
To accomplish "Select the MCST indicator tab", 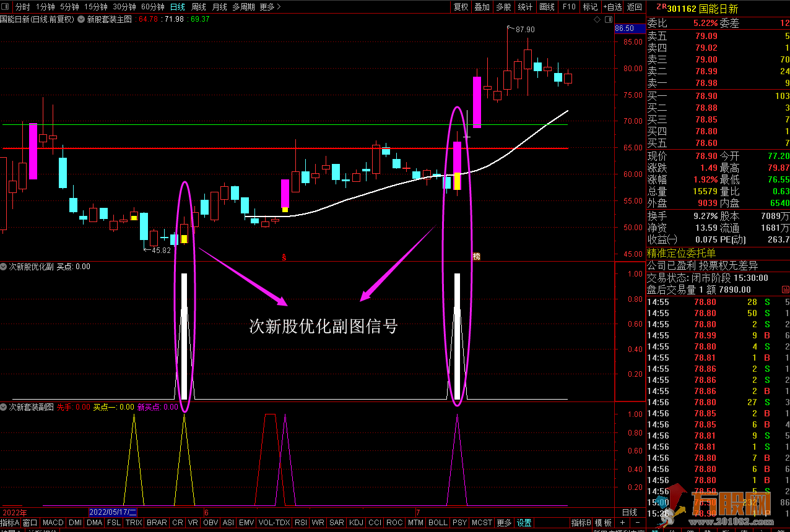I will (x=482, y=523).
